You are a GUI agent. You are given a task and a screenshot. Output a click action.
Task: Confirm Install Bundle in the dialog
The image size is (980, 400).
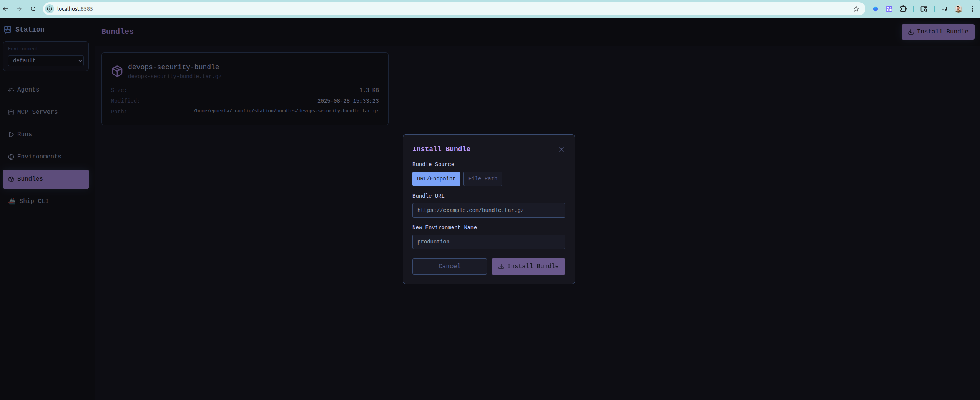528,267
